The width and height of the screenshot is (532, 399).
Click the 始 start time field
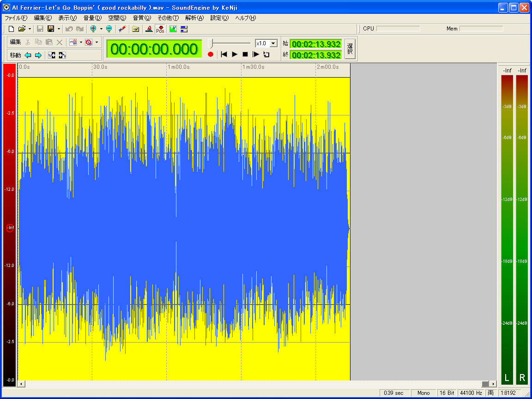tap(316, 44)
